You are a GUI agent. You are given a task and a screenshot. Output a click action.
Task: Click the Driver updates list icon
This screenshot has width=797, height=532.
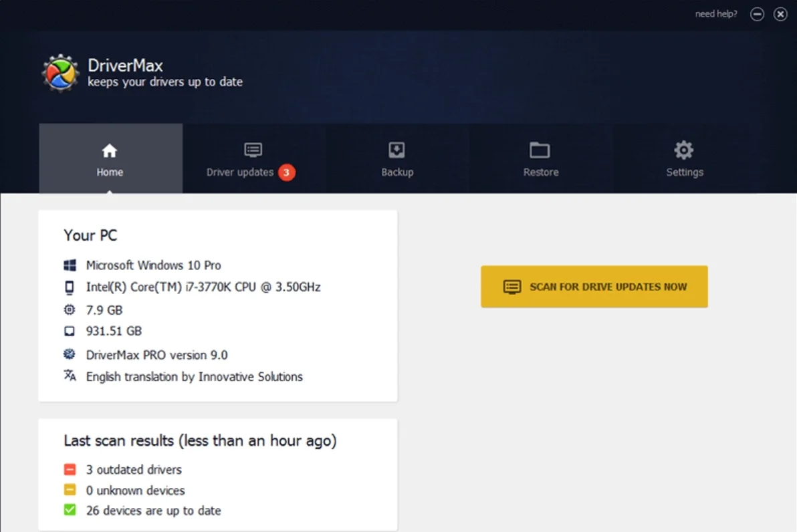tap(253, 150)
